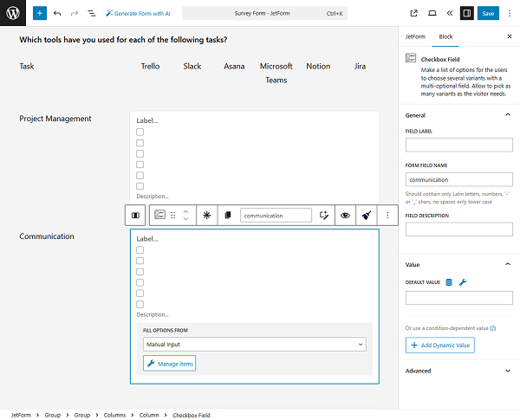The image size is (520, 420).
Task: Toggle the visibility eye icon
Action: click(345, 216)
